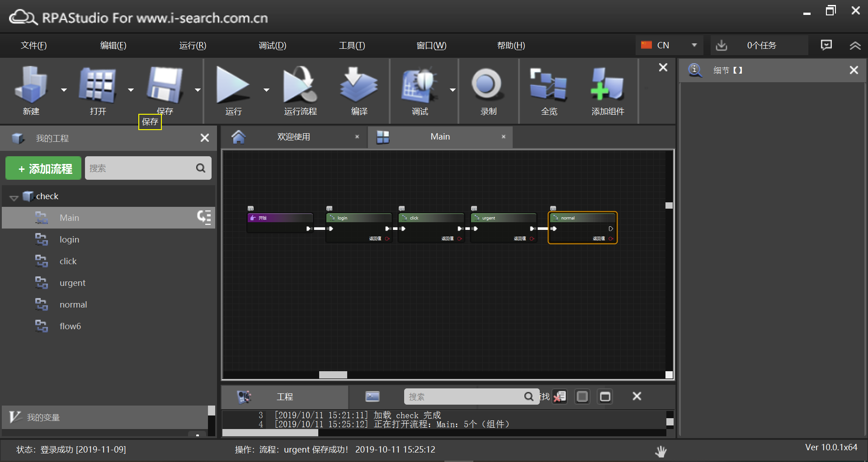Open the 帮助(H) menu
868x462 pixels.
click(x=511, y=45)
